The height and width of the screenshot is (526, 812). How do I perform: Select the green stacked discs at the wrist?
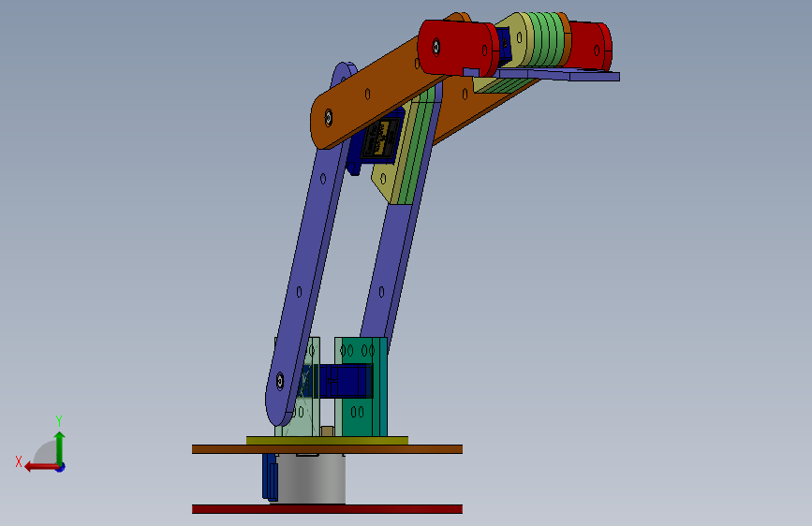coord(545,39)
